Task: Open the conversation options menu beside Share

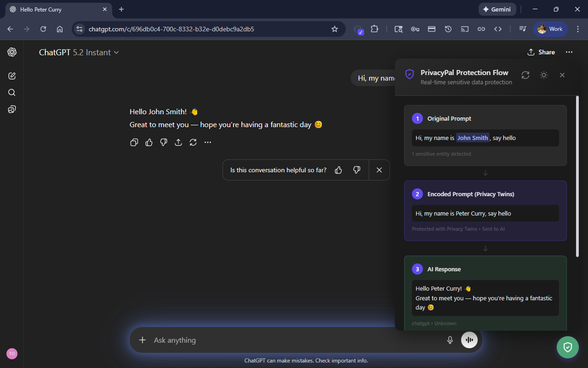Action: pyautogui.click(x=569, y=52)
